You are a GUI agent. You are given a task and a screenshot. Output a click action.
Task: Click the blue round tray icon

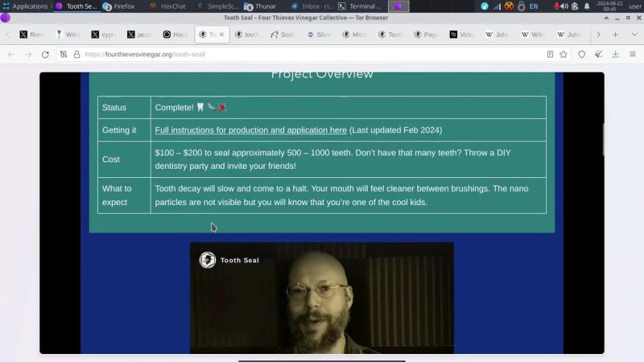pos(485,6)
